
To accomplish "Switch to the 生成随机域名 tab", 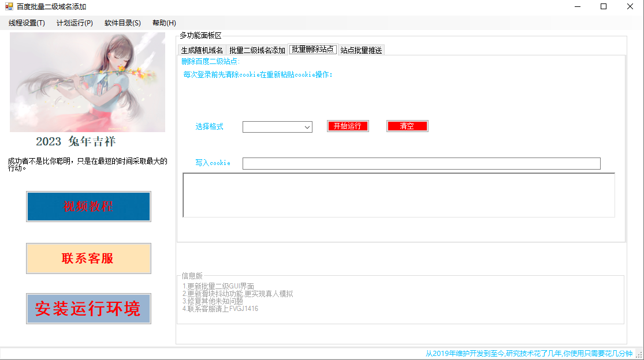I will pos(202,50).
